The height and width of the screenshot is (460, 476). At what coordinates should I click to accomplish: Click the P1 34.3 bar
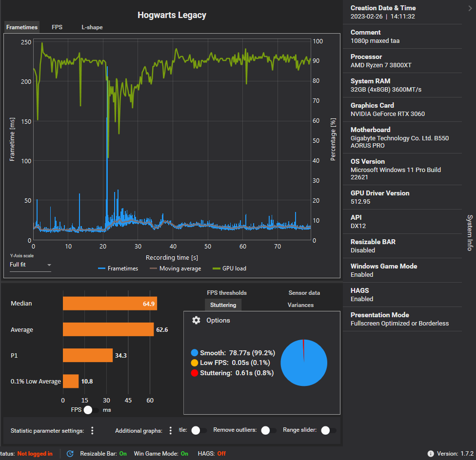pyautogui.click(x=88, y=355)
